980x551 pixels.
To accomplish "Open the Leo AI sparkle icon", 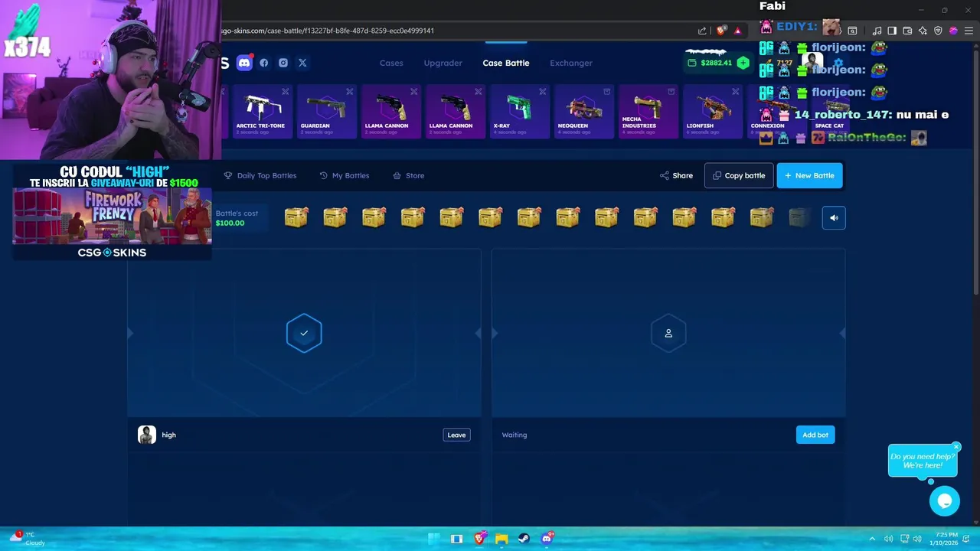I will click(923, 31).
